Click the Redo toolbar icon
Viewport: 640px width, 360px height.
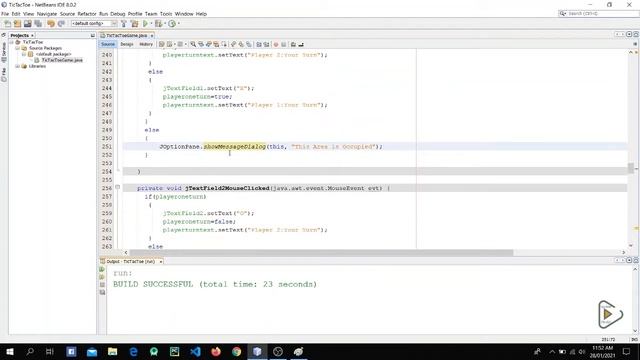point(61,24)
